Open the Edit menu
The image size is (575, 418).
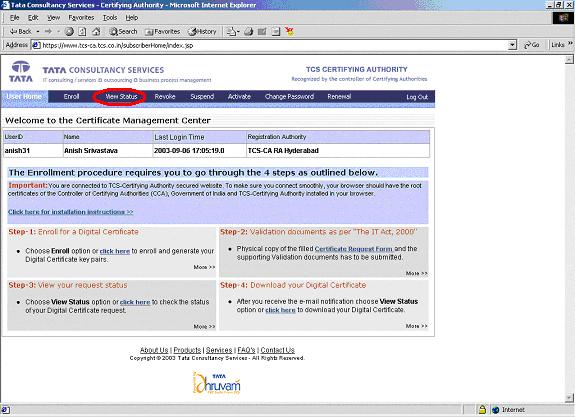coord(33,18)
